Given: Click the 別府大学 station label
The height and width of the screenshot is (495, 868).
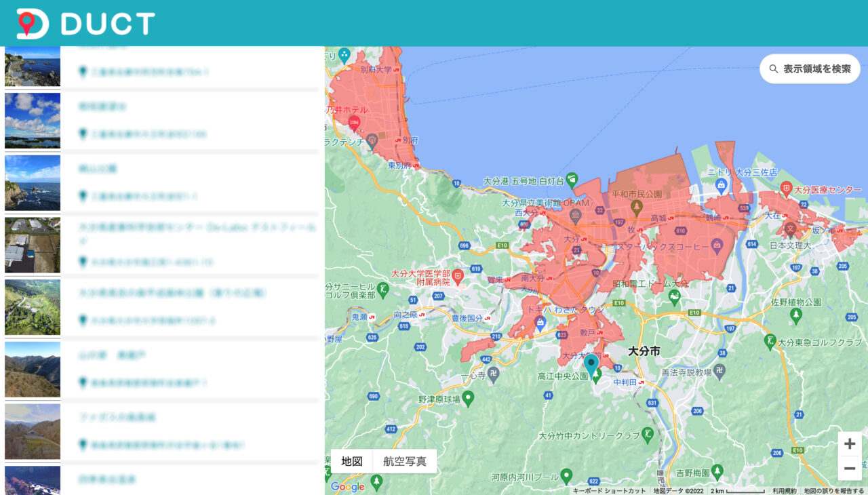Looking at the screenshot, I should tap(377, 70).
